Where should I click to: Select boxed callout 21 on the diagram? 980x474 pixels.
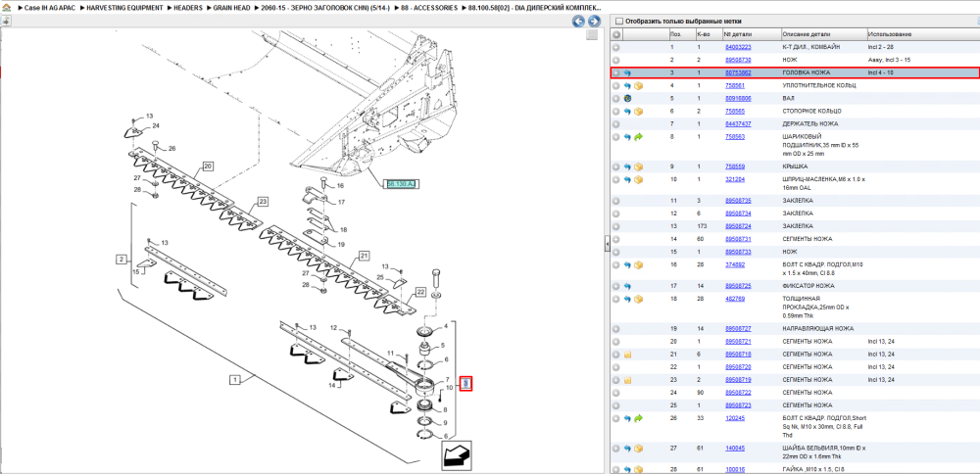pyautogui.click(x=364, y=256)
